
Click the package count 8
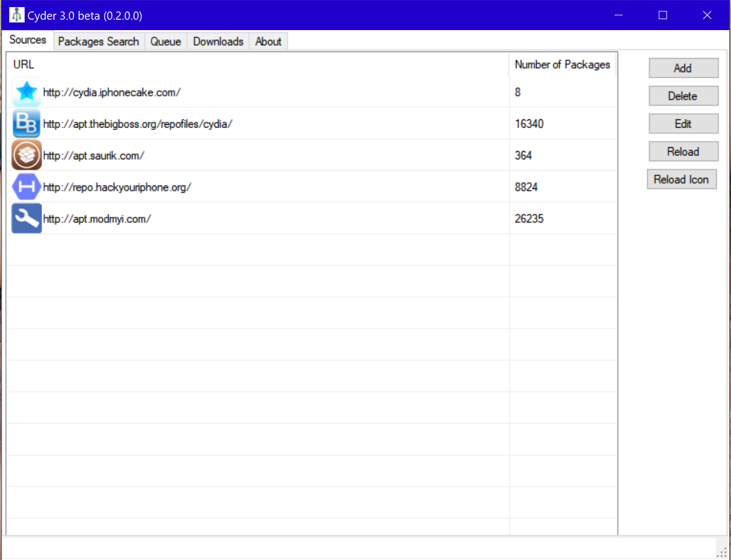518,92
